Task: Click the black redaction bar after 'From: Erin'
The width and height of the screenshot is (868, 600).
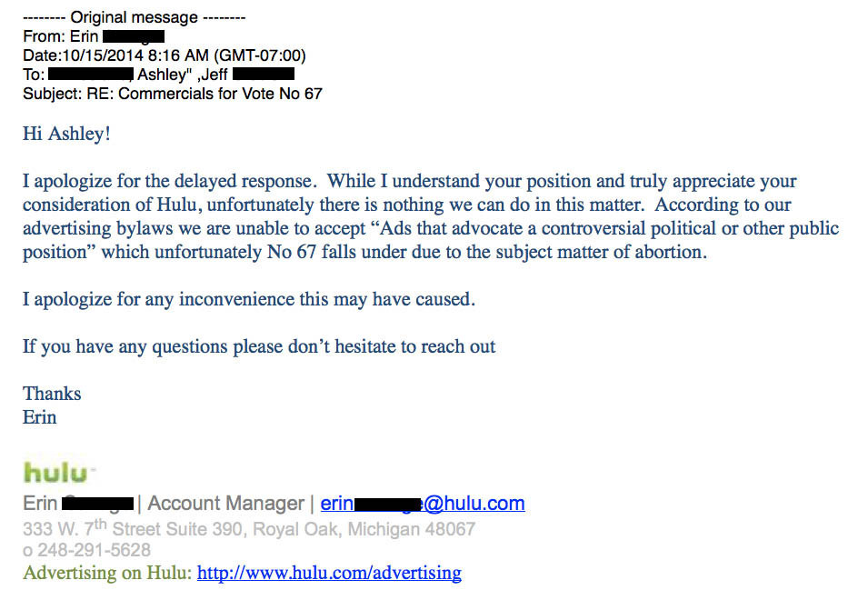Action: pyautogui.click(x=134, y=36)
